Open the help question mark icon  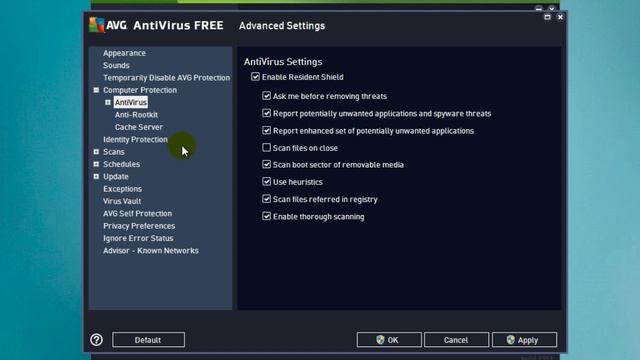96,340
